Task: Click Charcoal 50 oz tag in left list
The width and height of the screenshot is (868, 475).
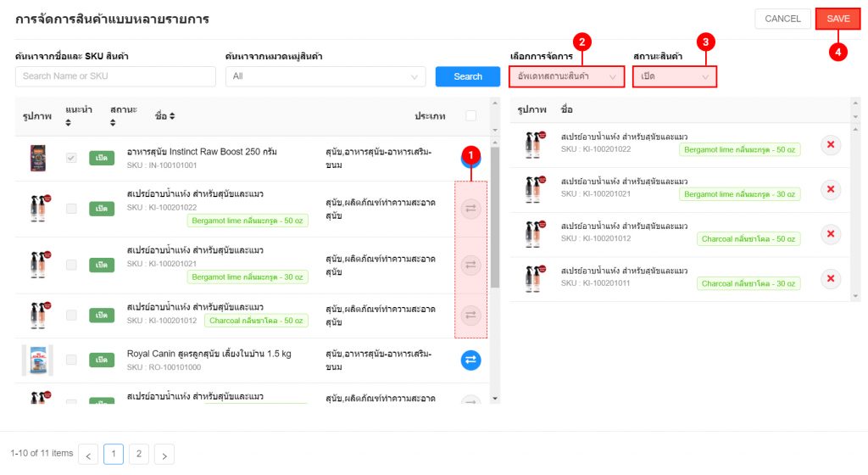Action: pyautogui.click(x=256, y=321)
